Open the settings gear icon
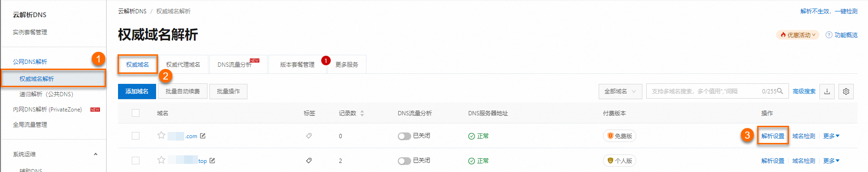Screen dimensions: 868x172 pos(846,91)
